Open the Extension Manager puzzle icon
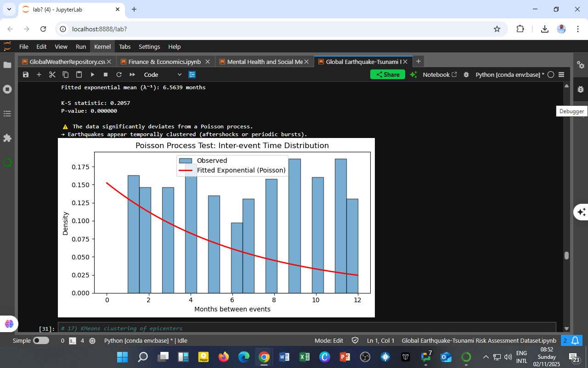Screen dimensions: 588x368 click(7, 138)
